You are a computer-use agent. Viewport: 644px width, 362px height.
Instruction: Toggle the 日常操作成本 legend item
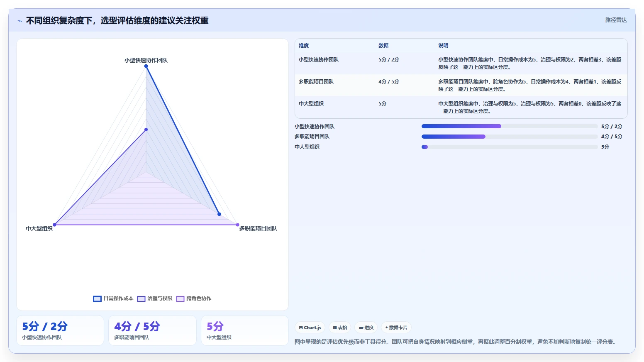[x=113, y=298]
